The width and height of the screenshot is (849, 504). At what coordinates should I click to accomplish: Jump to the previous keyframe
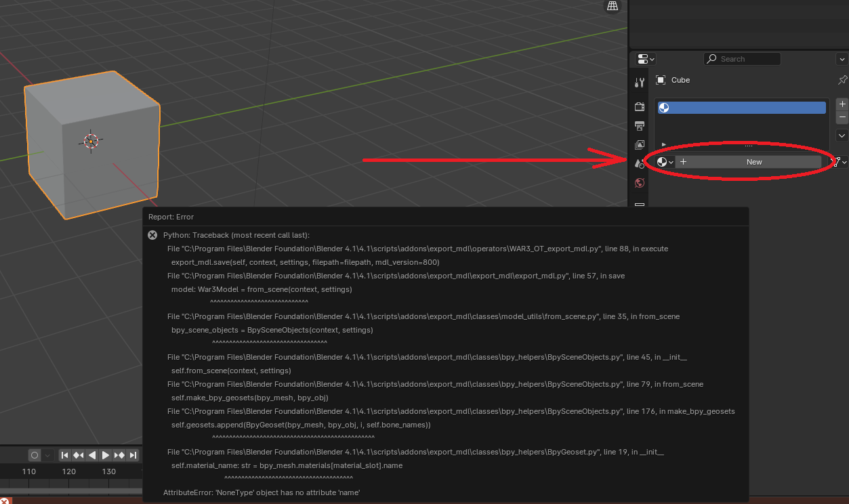79,455
